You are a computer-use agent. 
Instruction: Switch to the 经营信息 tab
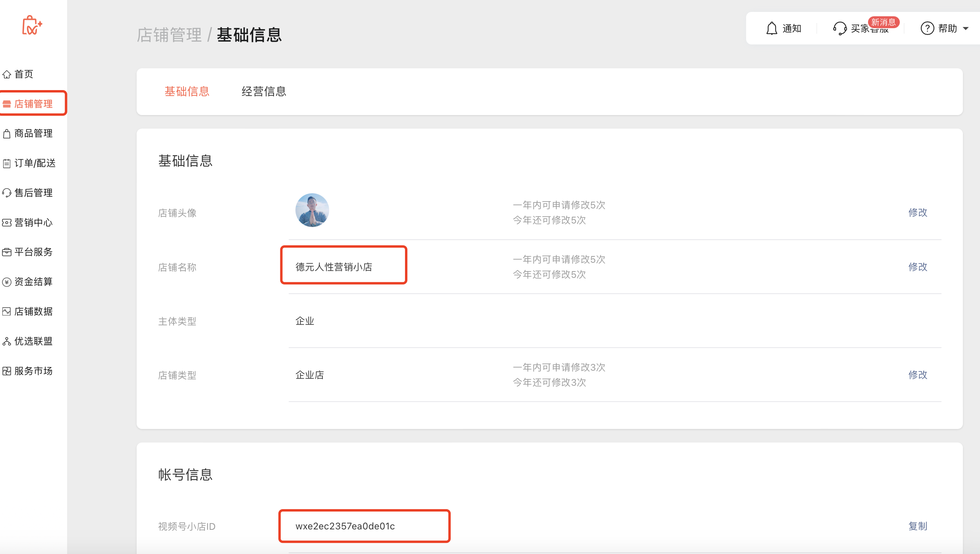(264, 92)
